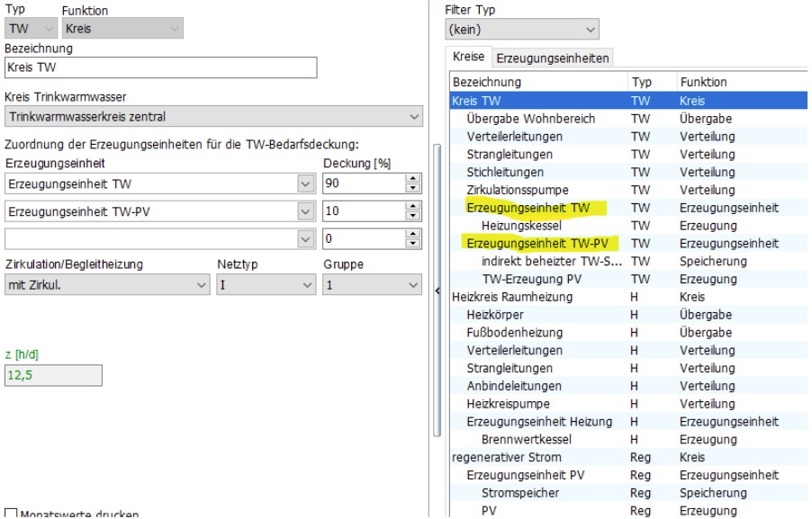
Task: Switch to the Erzeugungseinheiten tab
Action: tap(552, 58)
